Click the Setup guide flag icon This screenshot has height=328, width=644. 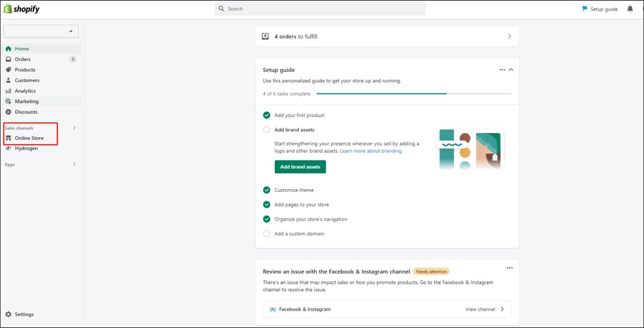tap(585, 9)
